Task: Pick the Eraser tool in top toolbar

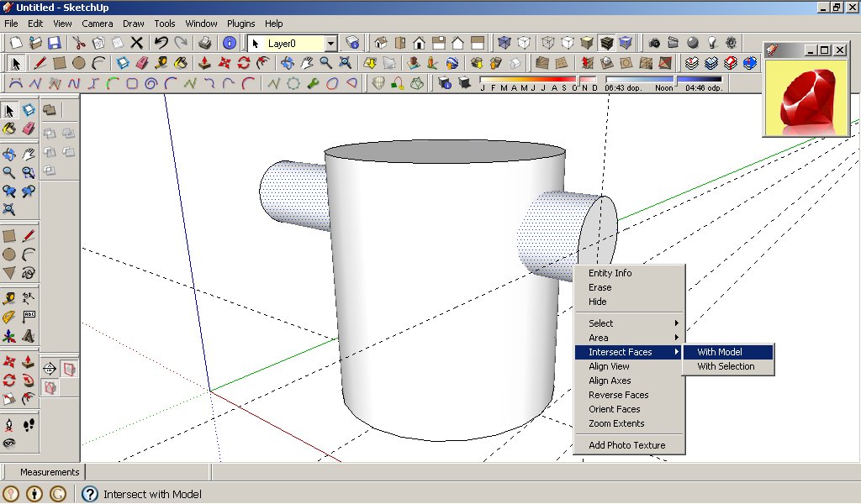Action: (x=141, y=63)
